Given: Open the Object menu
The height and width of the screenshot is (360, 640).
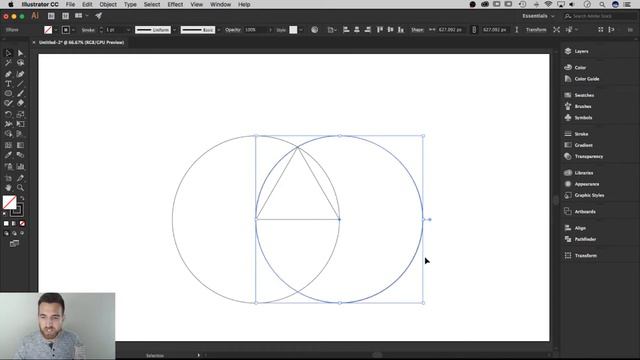Looking at the screenshot, I should (x=108, y=4).
